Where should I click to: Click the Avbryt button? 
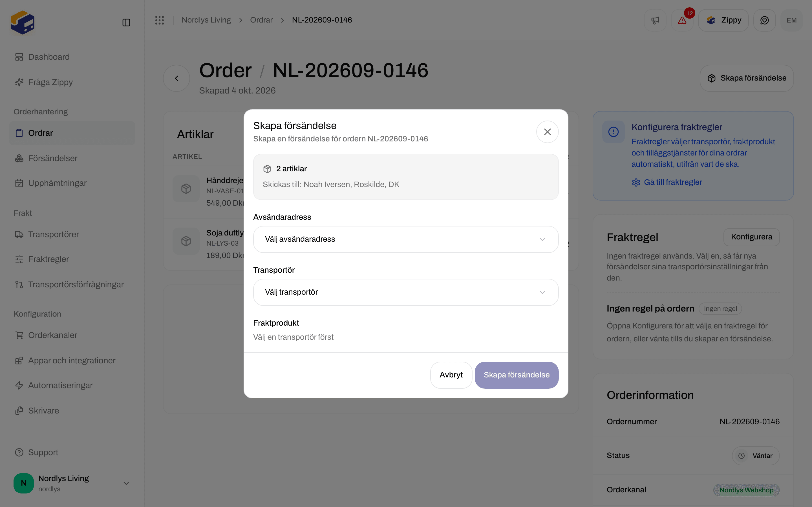pos(451,375)
